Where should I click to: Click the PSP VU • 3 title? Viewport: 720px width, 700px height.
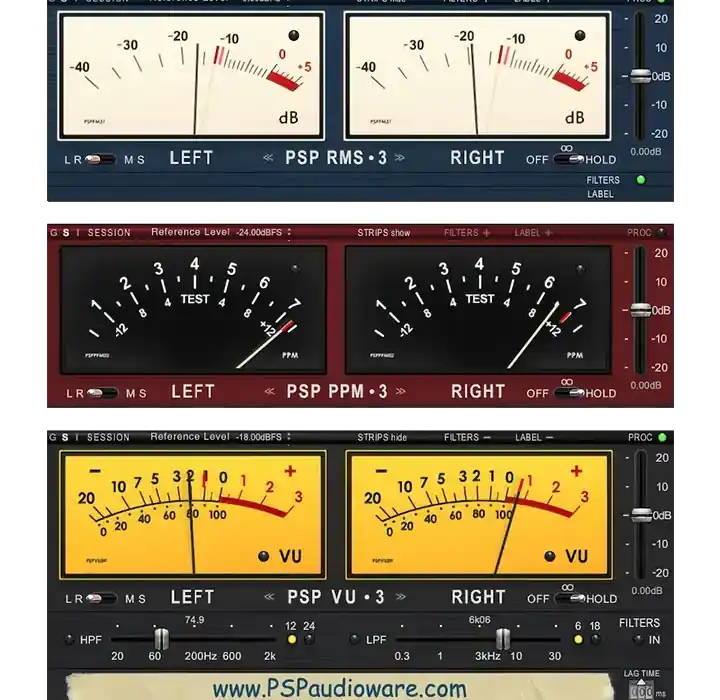click(x=336, y=597)
